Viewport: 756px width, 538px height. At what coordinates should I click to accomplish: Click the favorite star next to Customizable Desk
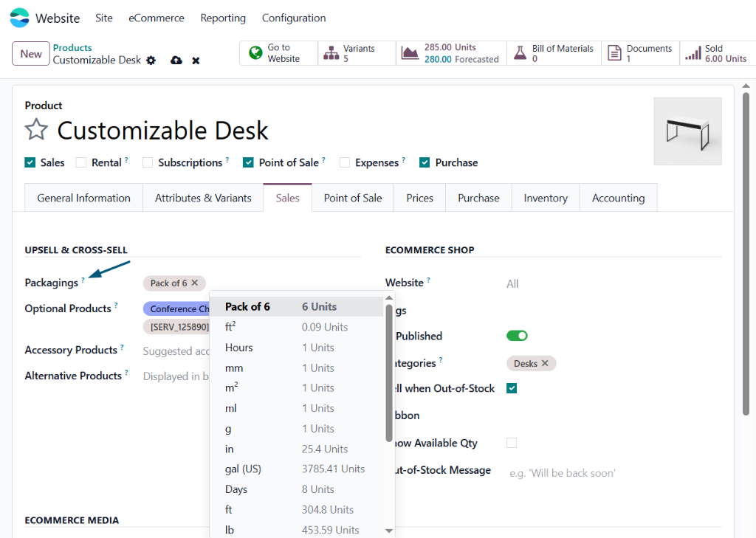(36, 131)
